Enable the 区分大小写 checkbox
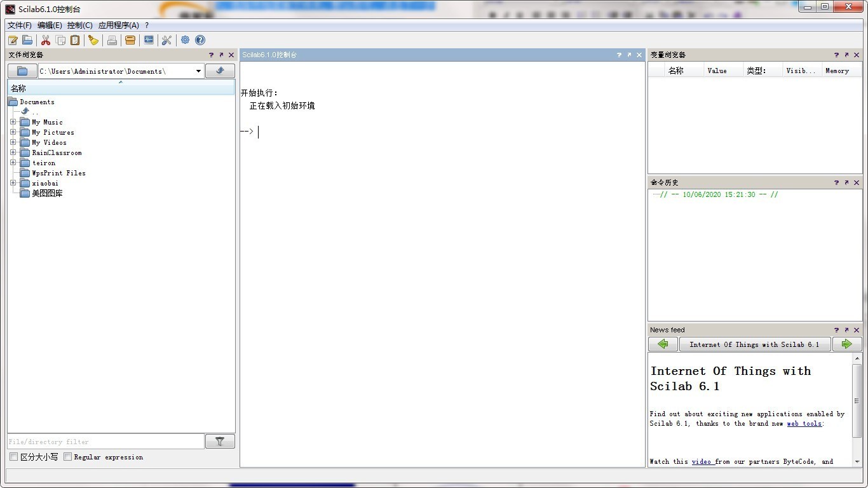 [13, 457]
